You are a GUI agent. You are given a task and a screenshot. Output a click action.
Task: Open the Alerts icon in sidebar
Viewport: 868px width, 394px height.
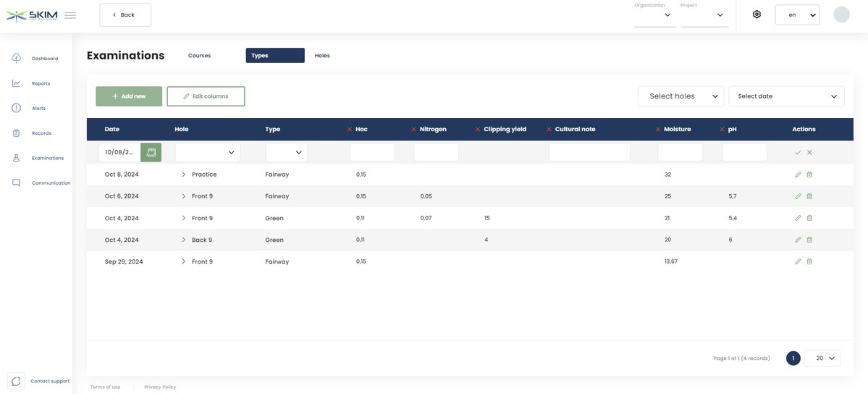pos(16,108)
